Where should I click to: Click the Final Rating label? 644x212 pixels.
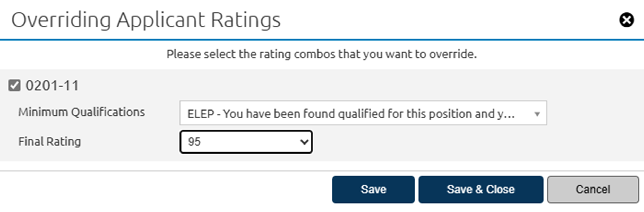(49, 141)
